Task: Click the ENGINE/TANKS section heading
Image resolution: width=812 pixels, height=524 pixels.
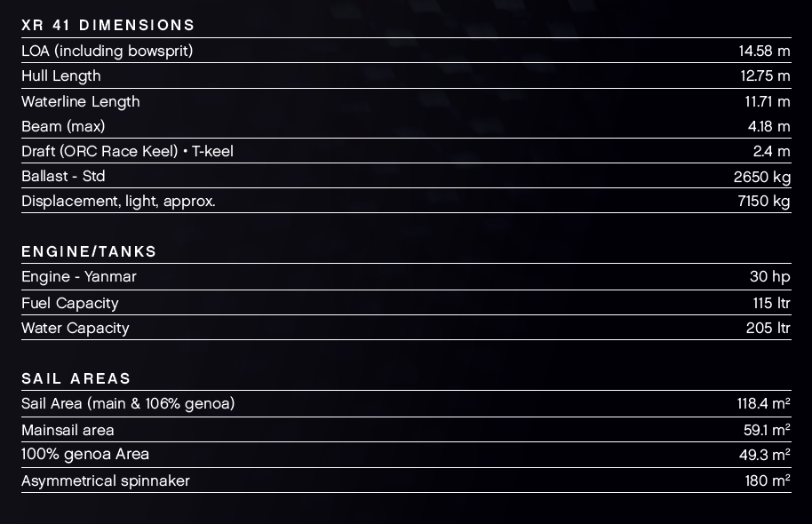Action: click(89, 251)
